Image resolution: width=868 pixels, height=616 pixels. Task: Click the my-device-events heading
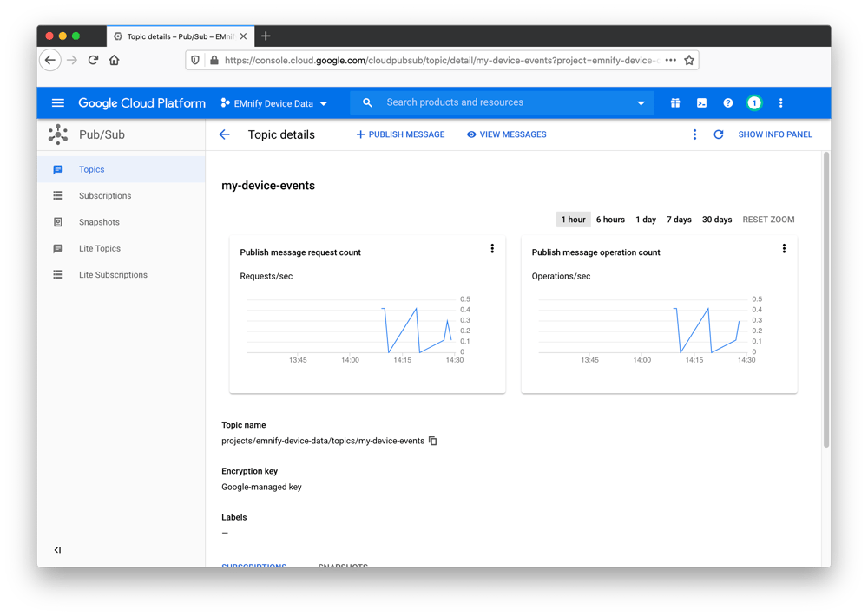click(x=268, y=186)
